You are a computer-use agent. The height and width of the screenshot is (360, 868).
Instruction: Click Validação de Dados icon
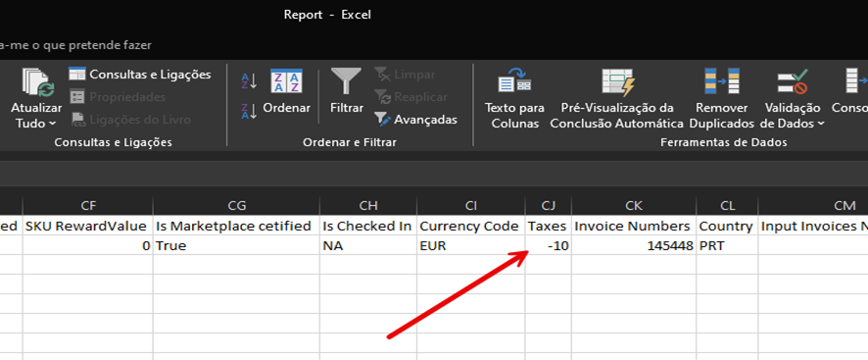tap(793, 81)
